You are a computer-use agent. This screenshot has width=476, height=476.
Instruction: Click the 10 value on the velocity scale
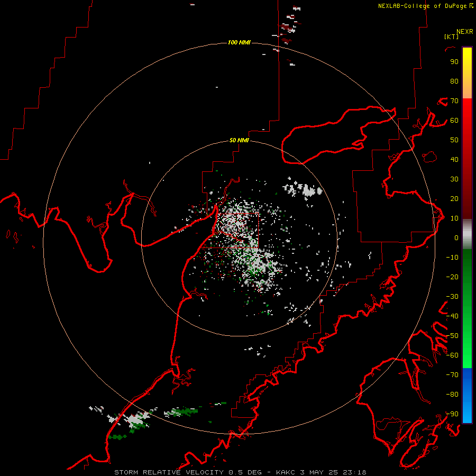pos(454,218)
